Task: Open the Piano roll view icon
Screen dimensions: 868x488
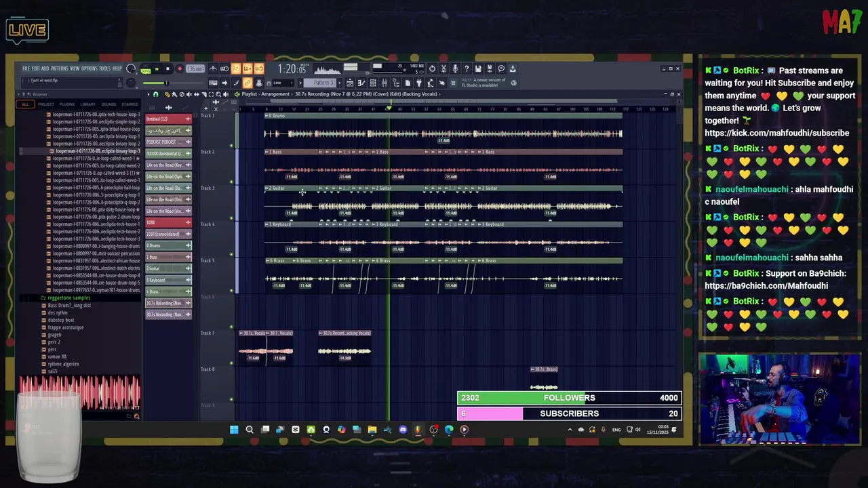Action: point(361,83)
